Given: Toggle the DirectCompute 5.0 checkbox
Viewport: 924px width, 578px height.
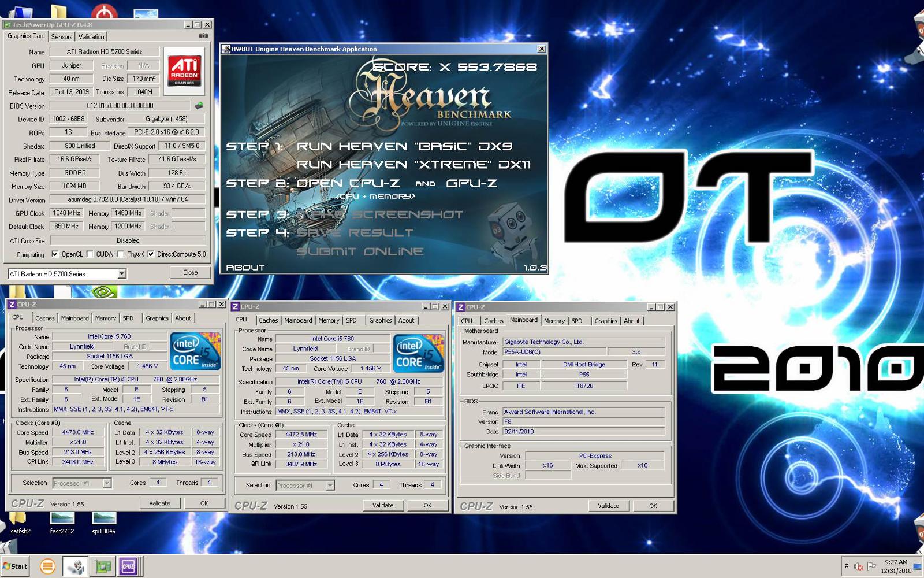Looking at the screenshot, I should [151, 254].
